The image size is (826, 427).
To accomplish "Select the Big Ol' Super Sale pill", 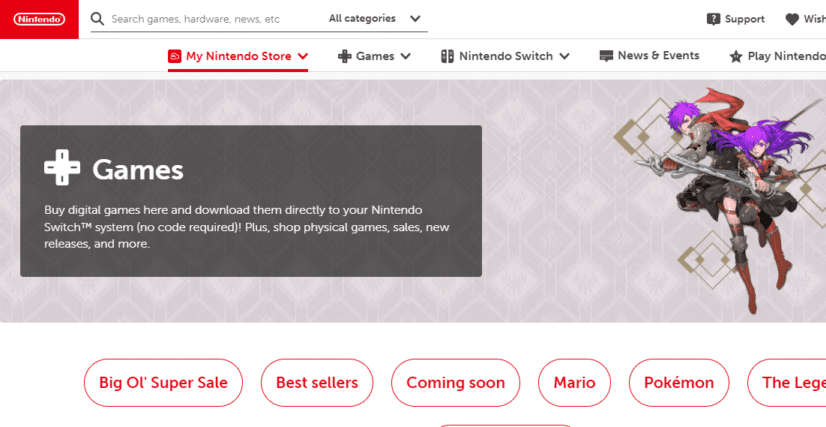I will [x=163, y=383].
